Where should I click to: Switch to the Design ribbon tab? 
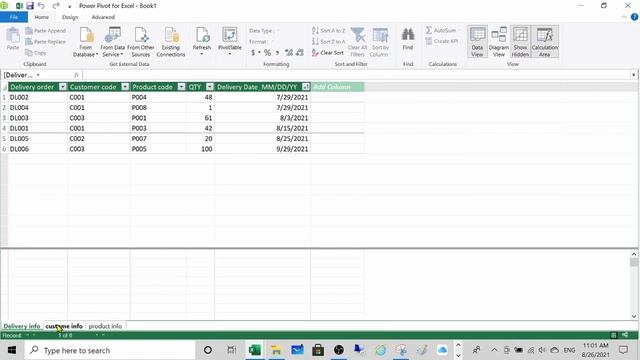coord(70,17)
